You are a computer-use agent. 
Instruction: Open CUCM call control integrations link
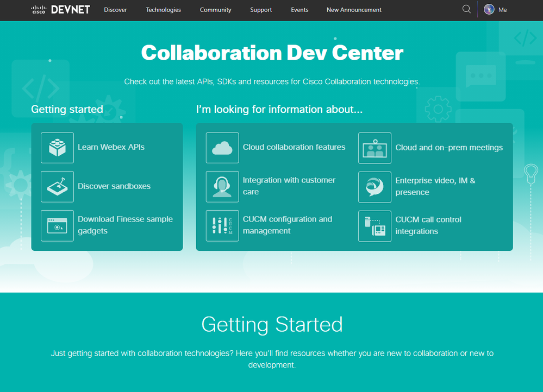(428, 225)
